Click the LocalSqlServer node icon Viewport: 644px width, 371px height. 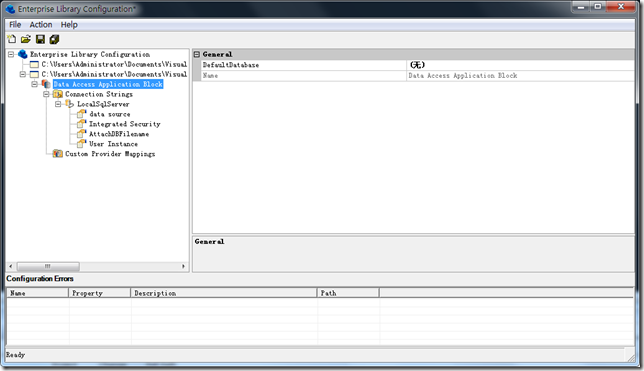point(69,104)
